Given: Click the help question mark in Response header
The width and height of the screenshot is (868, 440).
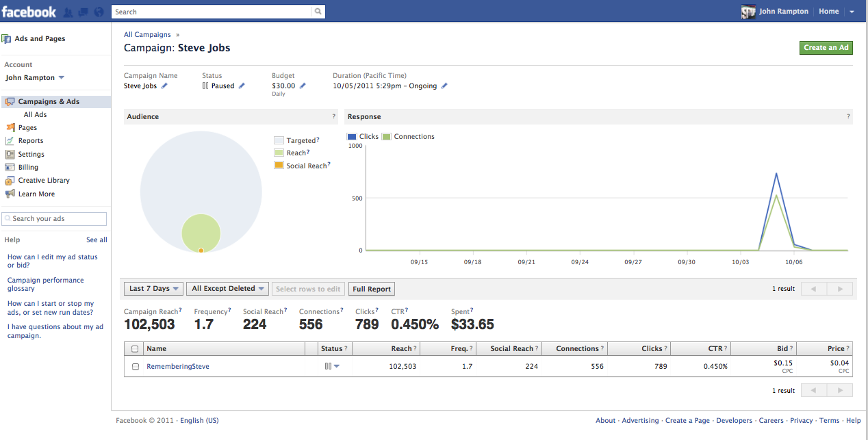Looking at the screenshot, I should pos(849,117).
